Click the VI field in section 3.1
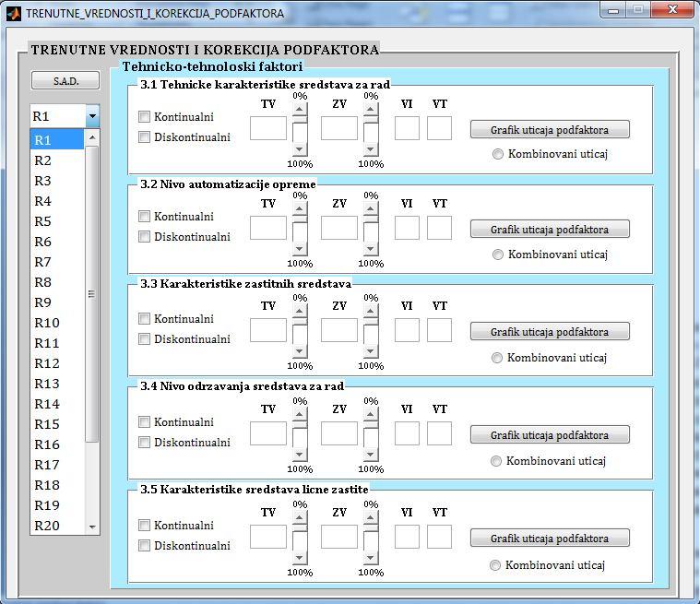700x604 pixels. pyautogui.click(x=407, y=128)
